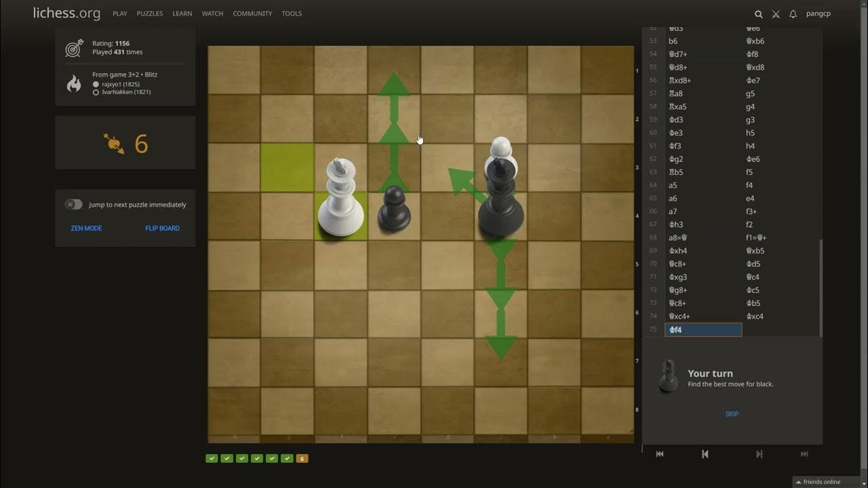Open the COMMUNITY menu
Image resolution: width=868 pixels, height=488 pixels.
pos(252,14)
